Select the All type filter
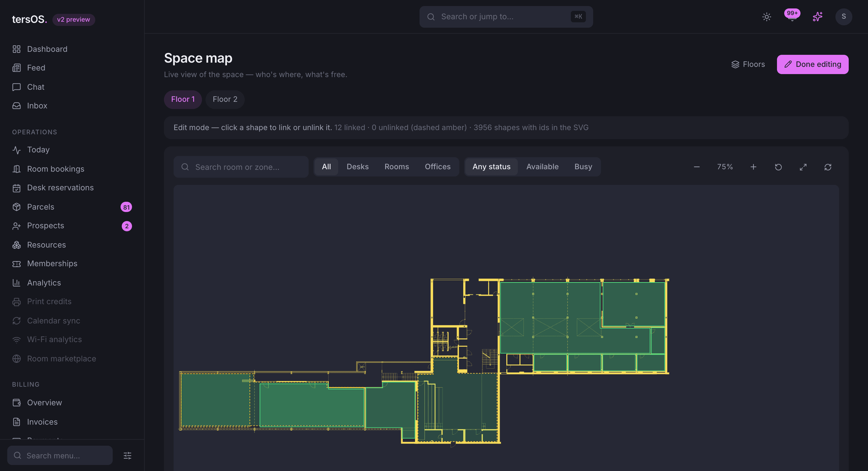 click(x=326, y=167)
